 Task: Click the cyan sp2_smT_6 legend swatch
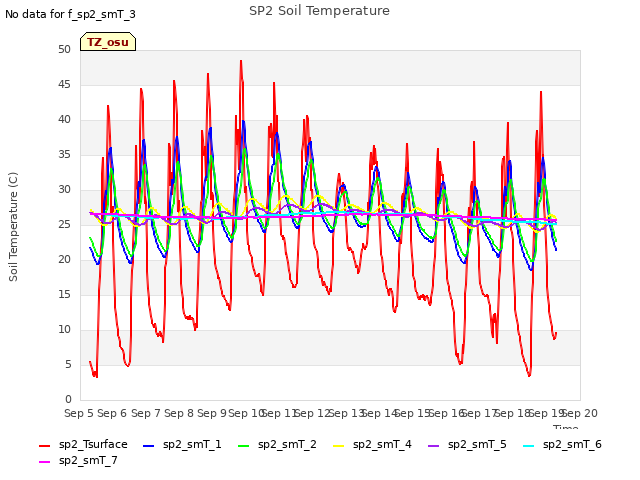click(529, 446)
